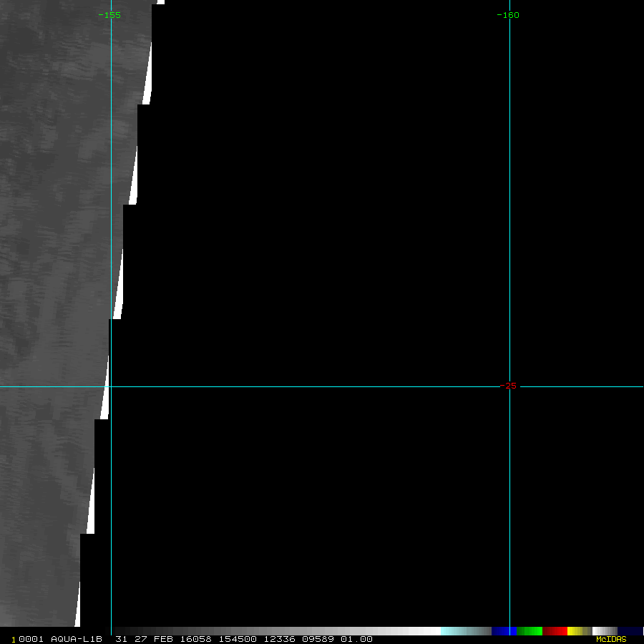Image resolution: width=644 pixels, height=644 pixels.
Task: Click the red -25 latitude label
Action: tap(508, 386)
